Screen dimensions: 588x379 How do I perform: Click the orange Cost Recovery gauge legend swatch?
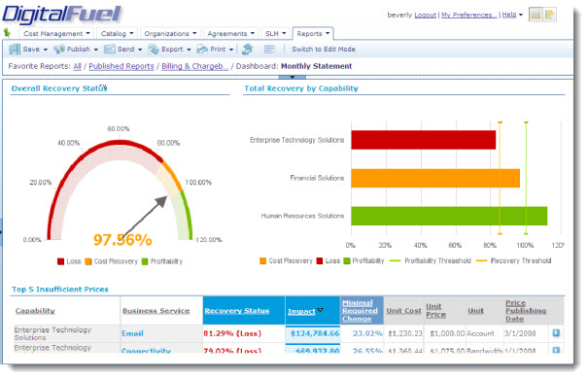(x=88, y=261)
